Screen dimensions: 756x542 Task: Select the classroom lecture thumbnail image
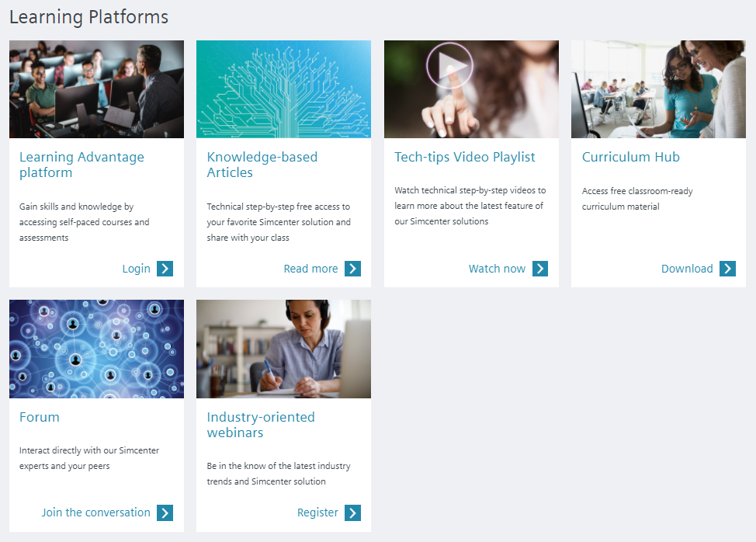tap(96, 89)
